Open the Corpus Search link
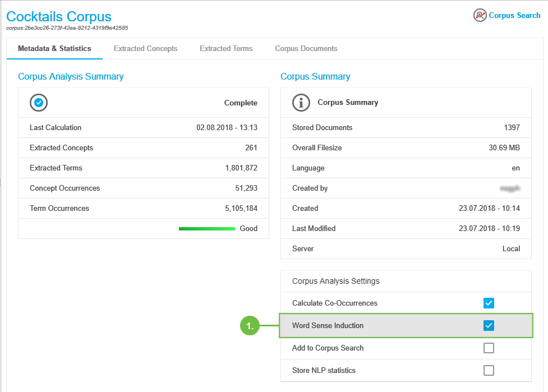 pyautogui.click(x=514, y=16)
